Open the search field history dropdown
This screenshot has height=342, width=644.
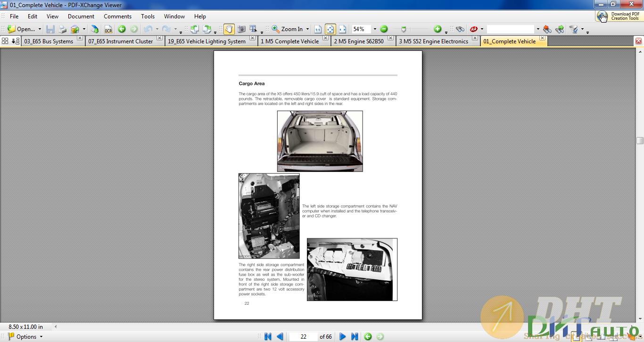click(x=538, y=29)
